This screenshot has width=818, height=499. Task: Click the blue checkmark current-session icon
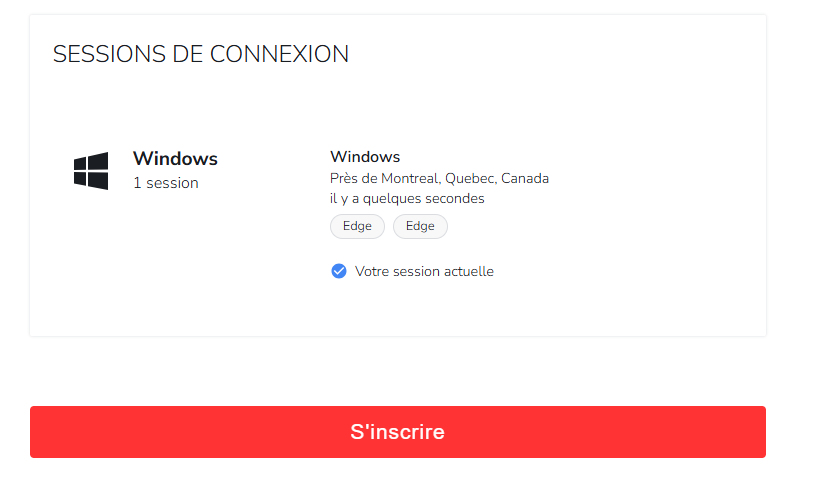[x=339, y=271]
